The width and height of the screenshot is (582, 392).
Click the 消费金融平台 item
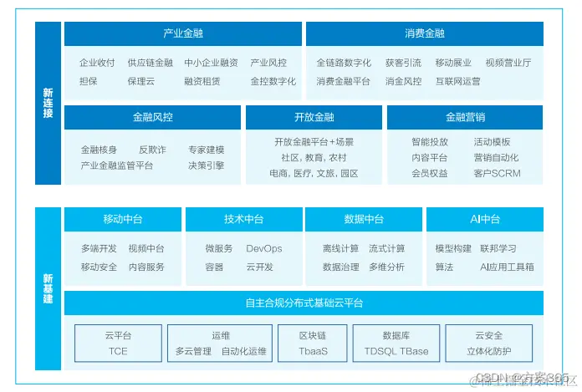point(344,81)
